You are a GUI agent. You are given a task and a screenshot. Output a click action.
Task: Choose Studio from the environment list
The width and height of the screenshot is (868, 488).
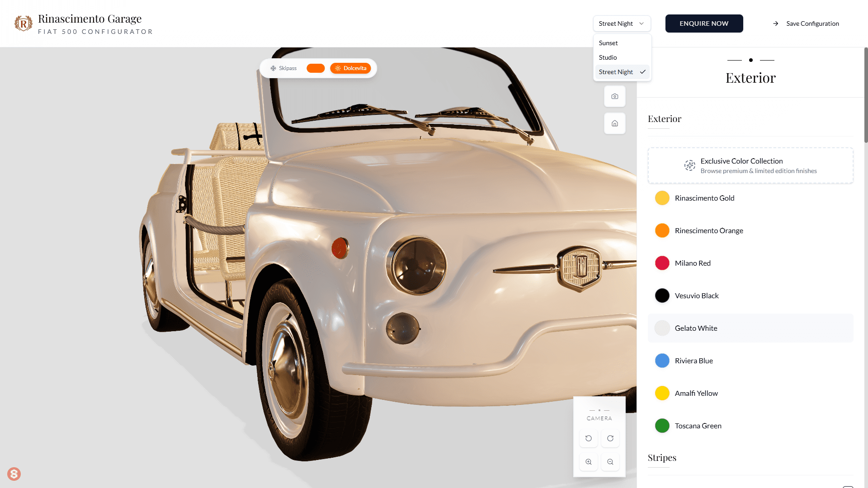[608, 57]
